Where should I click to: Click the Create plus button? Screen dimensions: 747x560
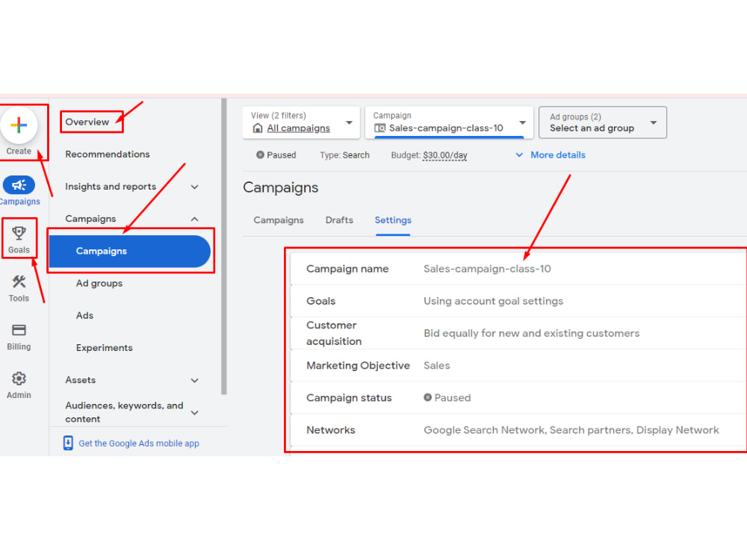click(19, 125)
